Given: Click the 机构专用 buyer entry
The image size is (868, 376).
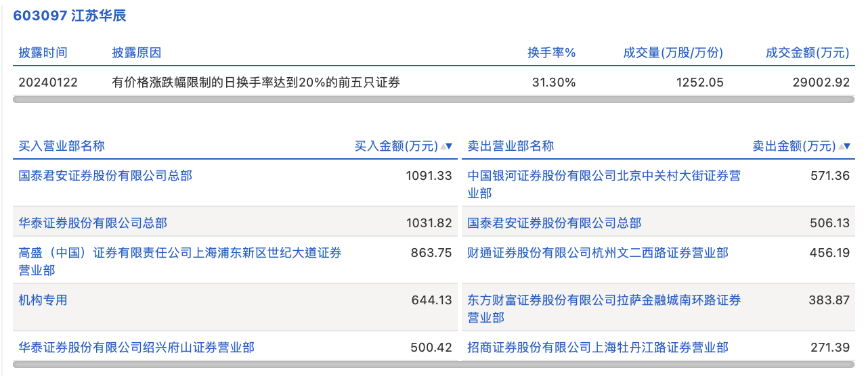Looking at the screenshot, I should 43,300.
